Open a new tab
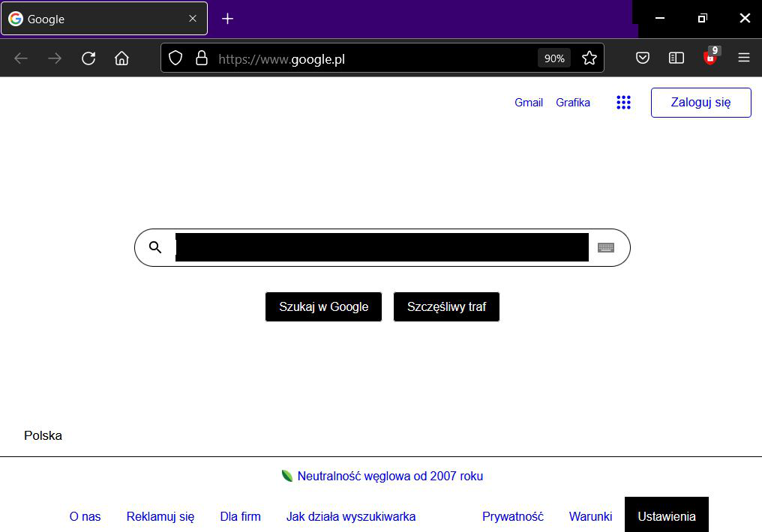 tap(227, 19)
